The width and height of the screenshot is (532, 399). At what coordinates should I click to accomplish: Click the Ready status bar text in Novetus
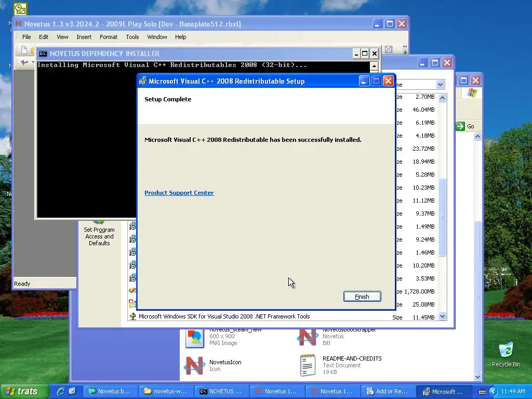coord(22,284)
